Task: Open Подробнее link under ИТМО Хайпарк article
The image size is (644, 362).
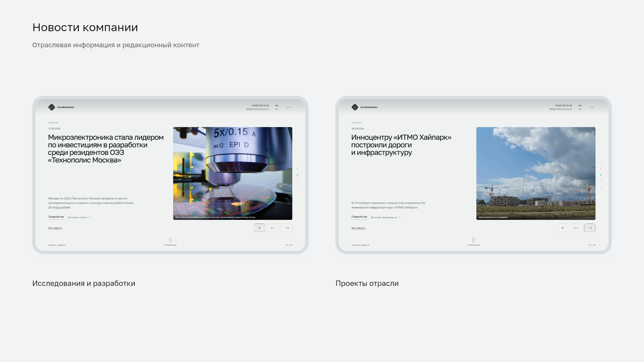Action: coord(359,217)
